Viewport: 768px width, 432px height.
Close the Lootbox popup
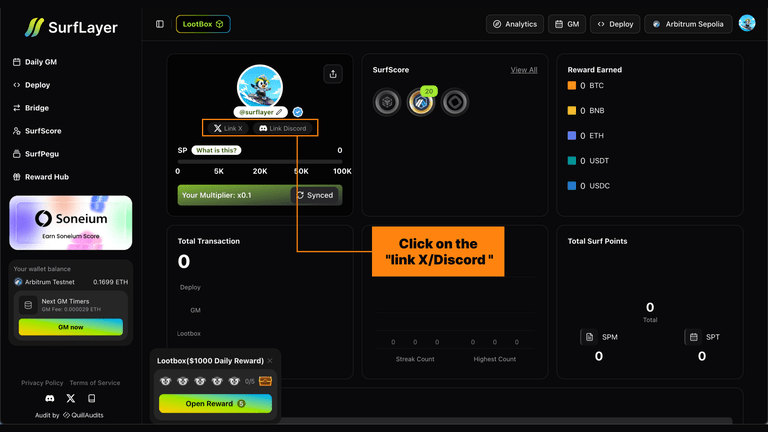pyautogui.click(x=270, y=361)
